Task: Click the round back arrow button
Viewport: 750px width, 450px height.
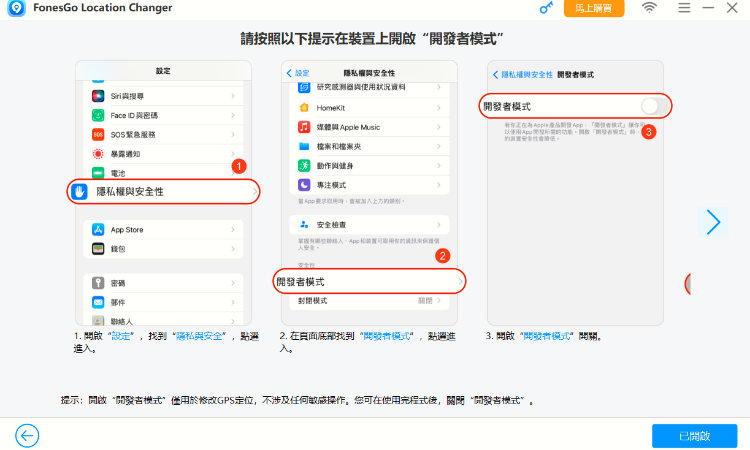Action: [x=27, y=436]
